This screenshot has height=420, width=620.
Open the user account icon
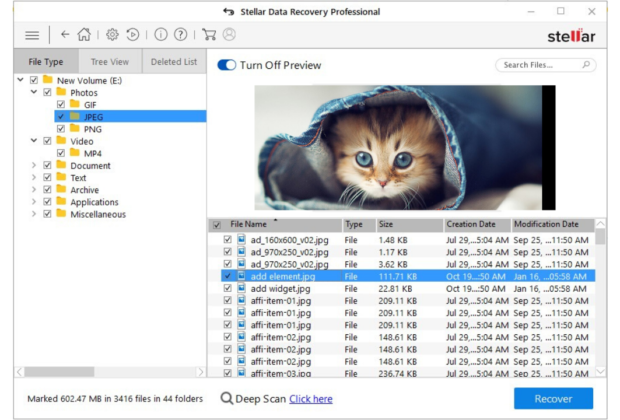tap(229, 34)
